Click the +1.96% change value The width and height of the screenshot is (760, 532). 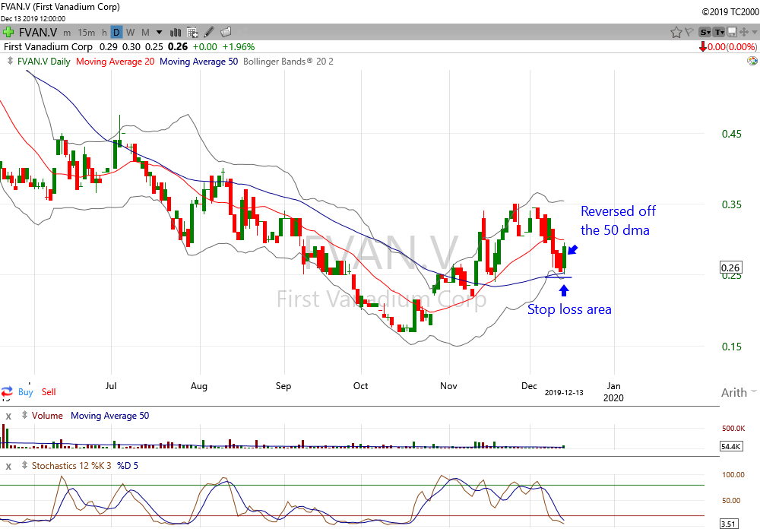coord(239,47)
